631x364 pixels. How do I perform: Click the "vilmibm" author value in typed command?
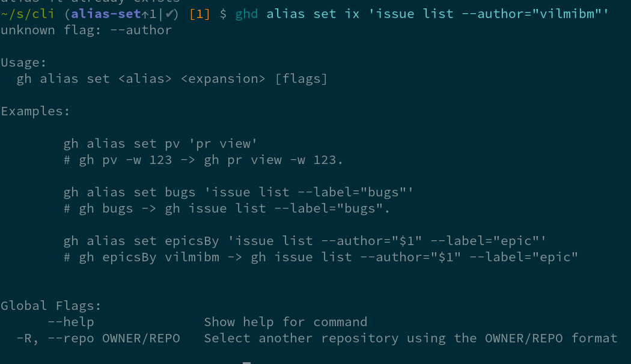coord(567,14)
